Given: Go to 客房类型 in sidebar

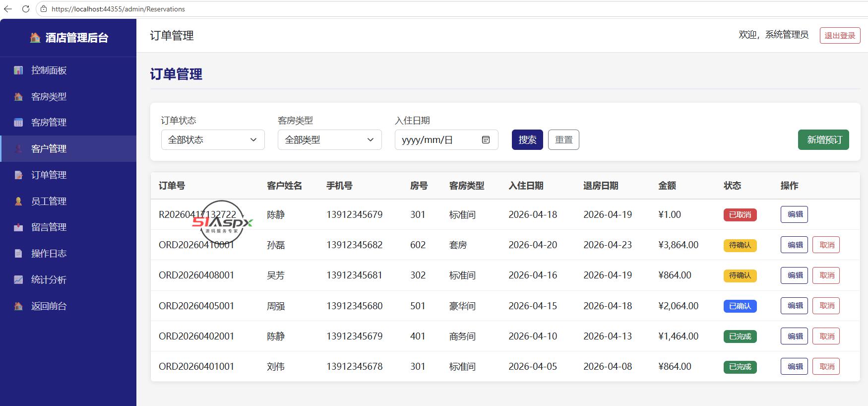Looking at the screenshot, I should [68, 97].
